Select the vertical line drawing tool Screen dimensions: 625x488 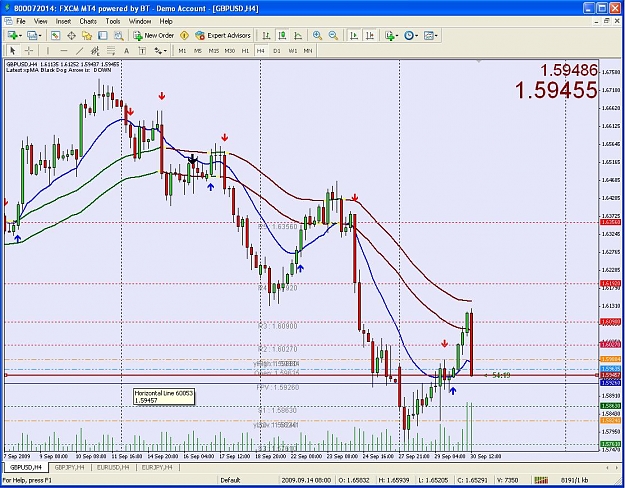pos(48,51)
